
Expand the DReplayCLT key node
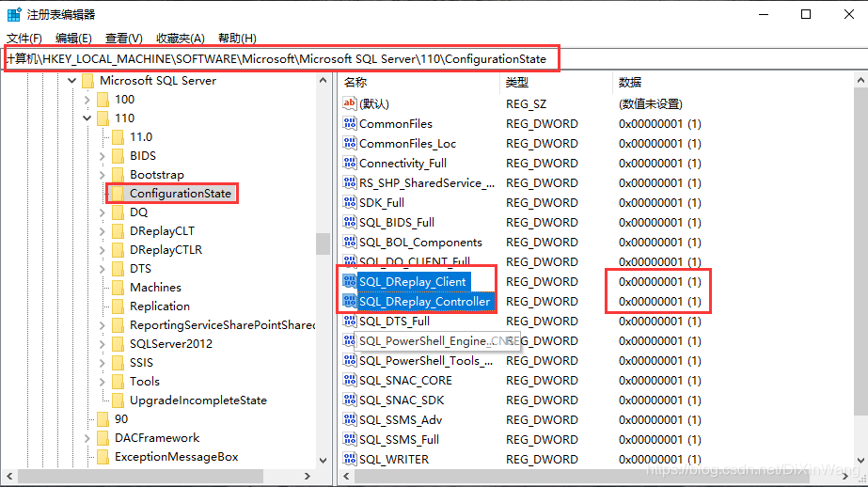point(102,231)
